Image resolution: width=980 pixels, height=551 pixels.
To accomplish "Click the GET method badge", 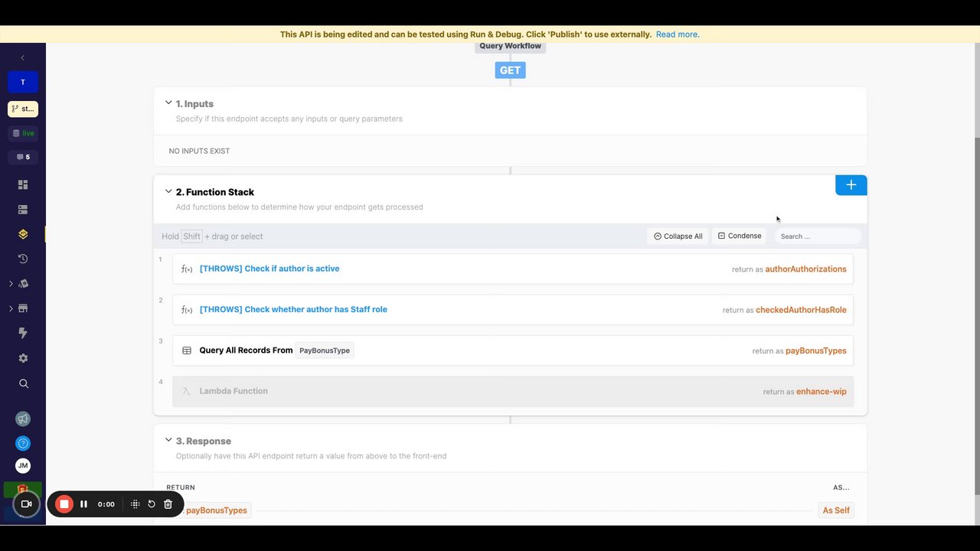I will (x=510, y=70).
